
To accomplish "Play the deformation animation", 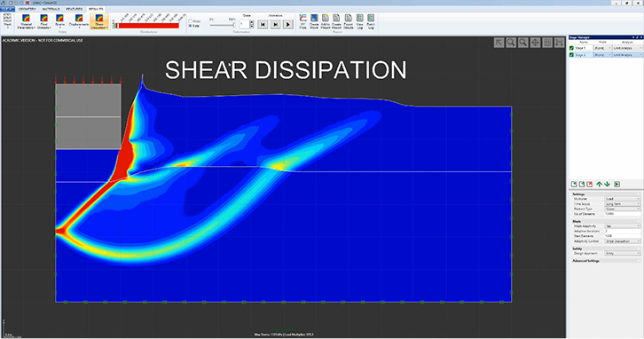I will [x=288, y=25].
